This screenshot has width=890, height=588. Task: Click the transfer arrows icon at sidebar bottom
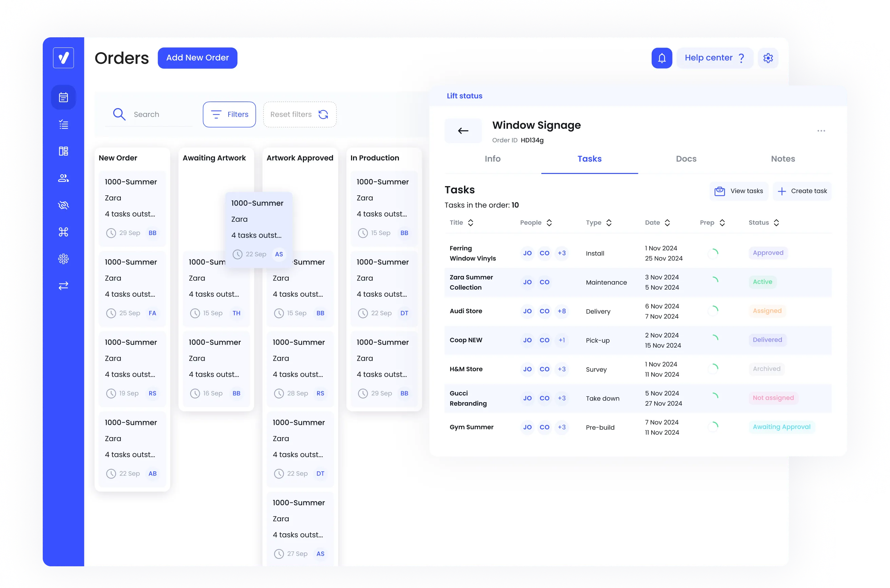pos(63,286)
